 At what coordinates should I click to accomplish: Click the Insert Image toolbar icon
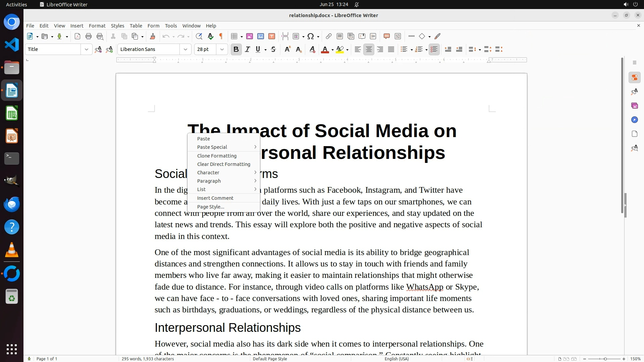[x=249, y=37]
